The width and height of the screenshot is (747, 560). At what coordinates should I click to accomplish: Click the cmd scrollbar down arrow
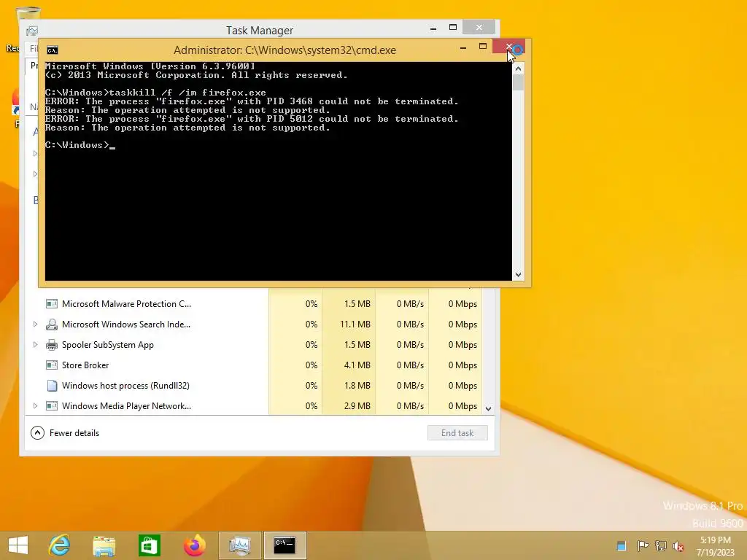click(519, 275)
